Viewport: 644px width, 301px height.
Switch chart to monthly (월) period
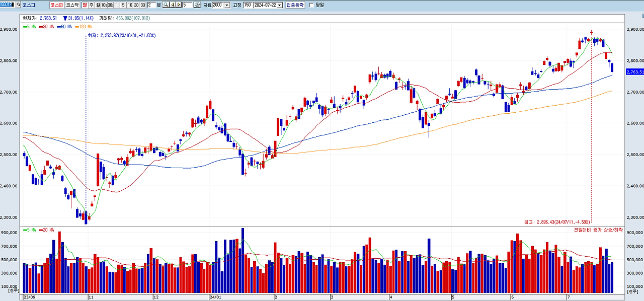tap(98, 5)
